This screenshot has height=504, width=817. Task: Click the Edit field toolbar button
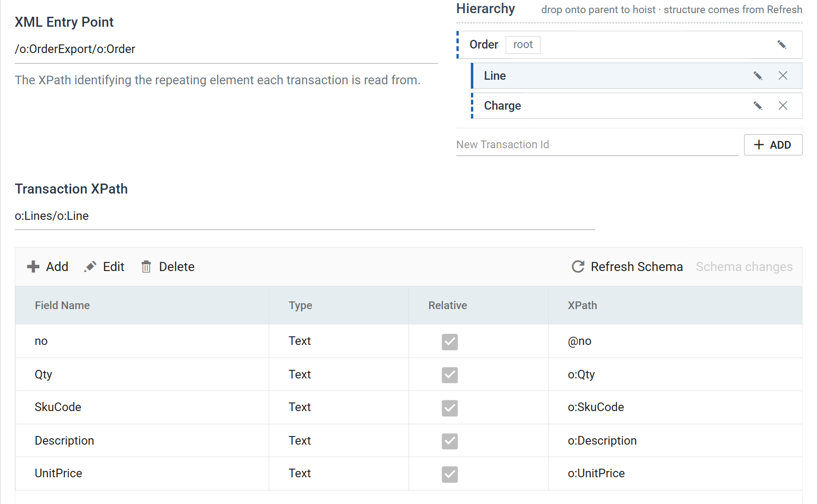click(104, 267)
